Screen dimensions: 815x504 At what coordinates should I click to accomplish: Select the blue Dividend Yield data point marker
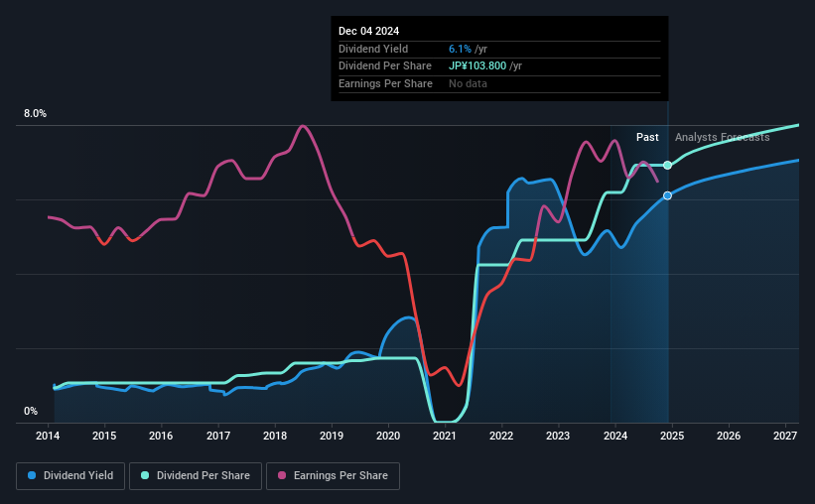pos(667,195)
